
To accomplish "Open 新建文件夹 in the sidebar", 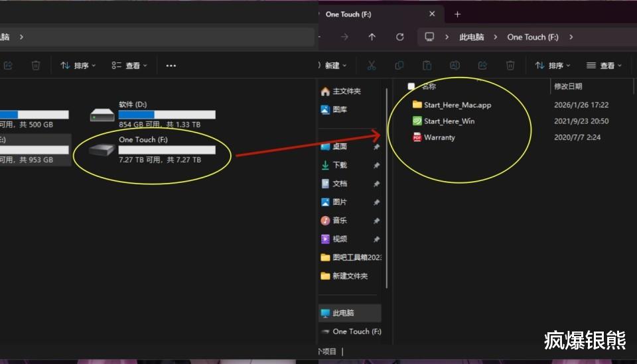I will 344,276.
